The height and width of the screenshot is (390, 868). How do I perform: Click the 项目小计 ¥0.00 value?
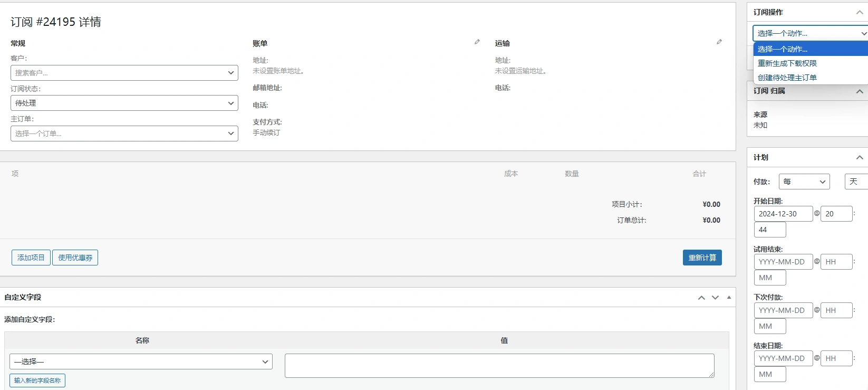tap(711, 204)
